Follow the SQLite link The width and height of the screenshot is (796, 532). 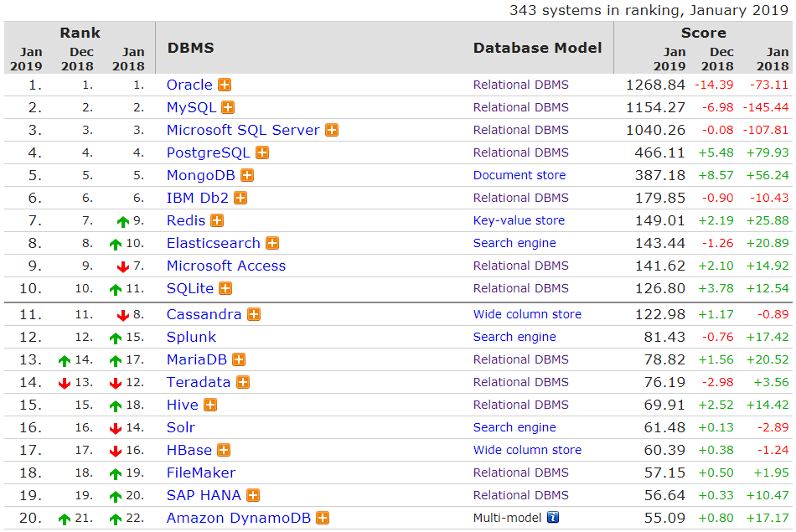coord(190,288)
